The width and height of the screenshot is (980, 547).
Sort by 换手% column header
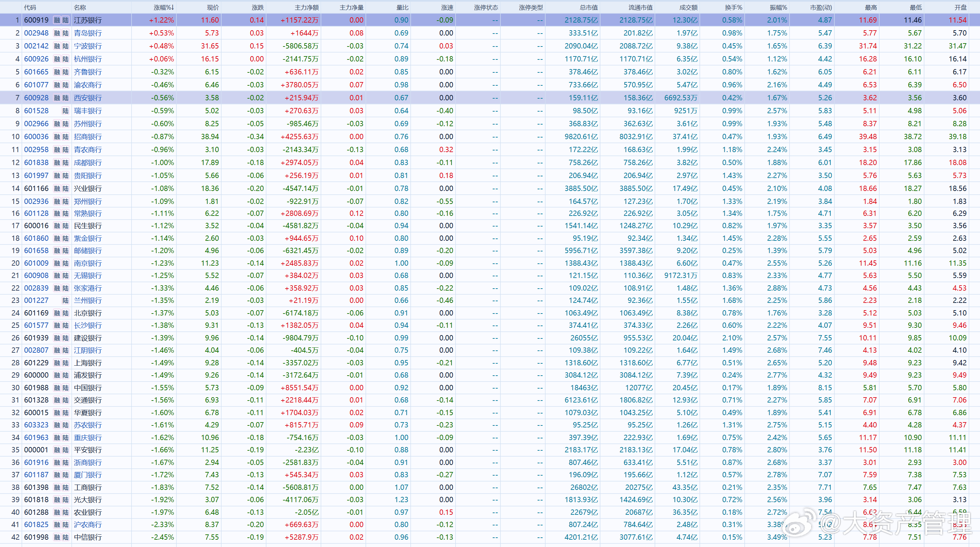733,7
